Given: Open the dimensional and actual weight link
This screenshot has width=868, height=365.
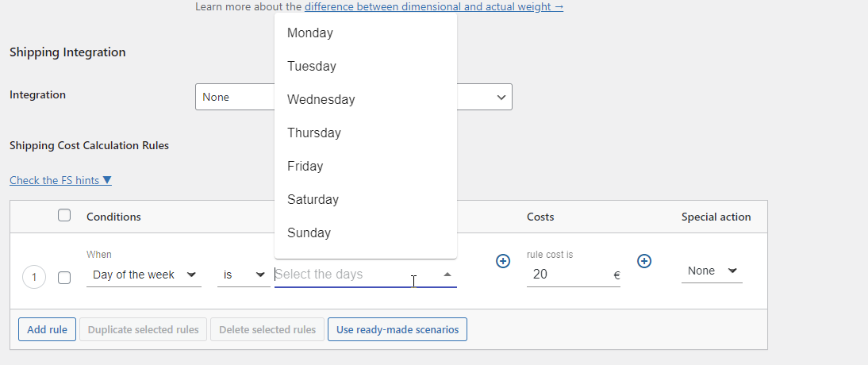Looking at the screenshot, I should coord(434,6).
